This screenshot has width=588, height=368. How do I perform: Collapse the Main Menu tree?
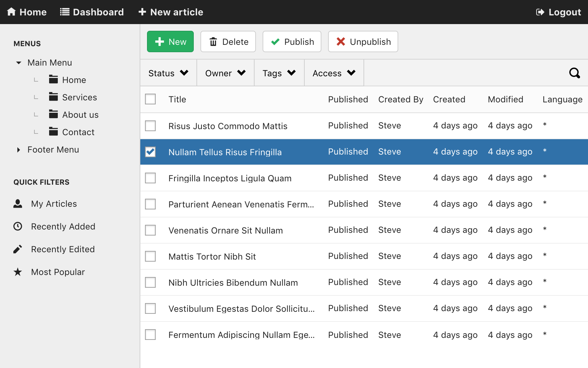tap(19, 63)
